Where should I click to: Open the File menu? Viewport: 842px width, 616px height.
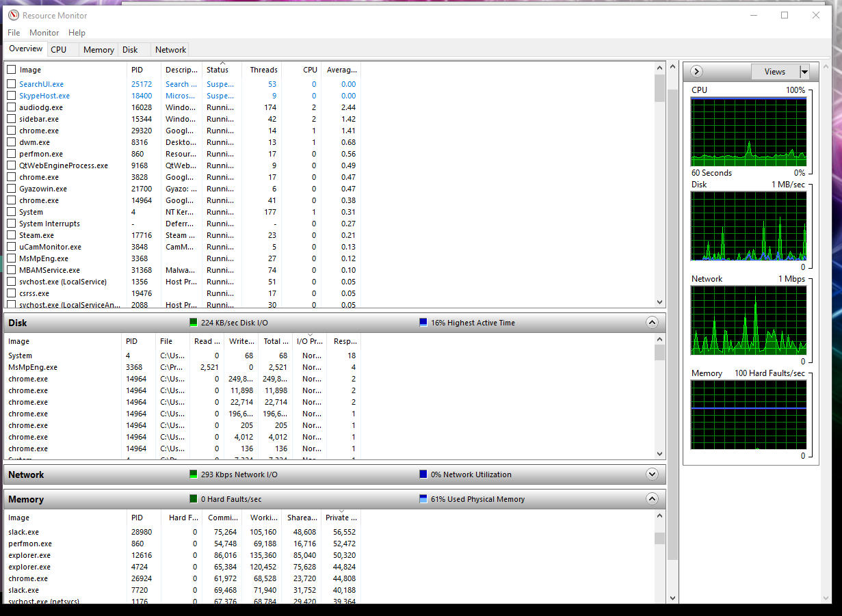(14, 33)
